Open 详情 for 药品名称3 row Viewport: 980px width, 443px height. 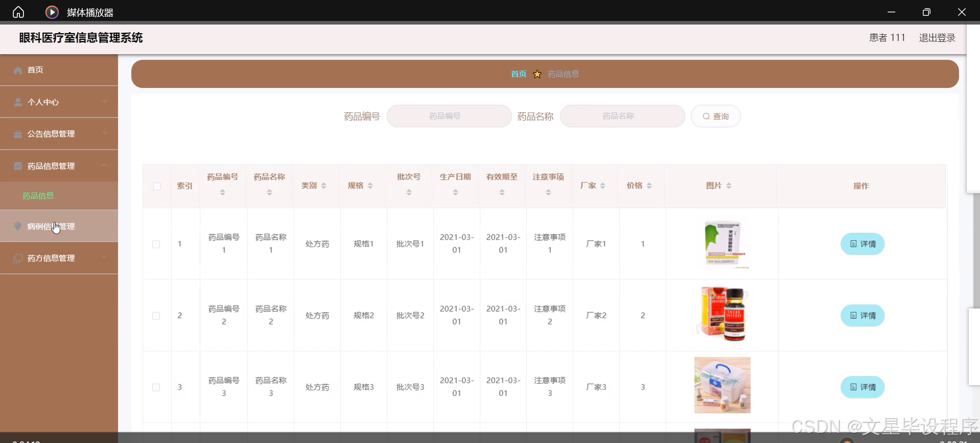click(x=863, y=387)
